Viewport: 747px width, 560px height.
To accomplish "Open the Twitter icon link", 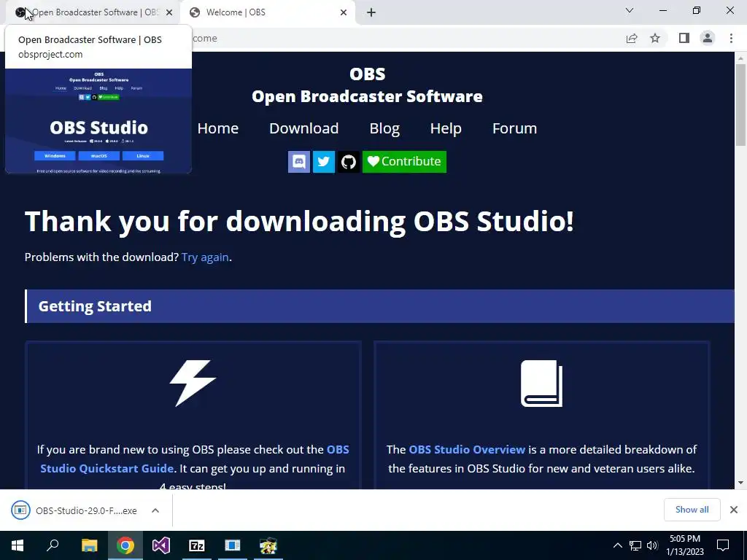I will [x=323, y=161].
